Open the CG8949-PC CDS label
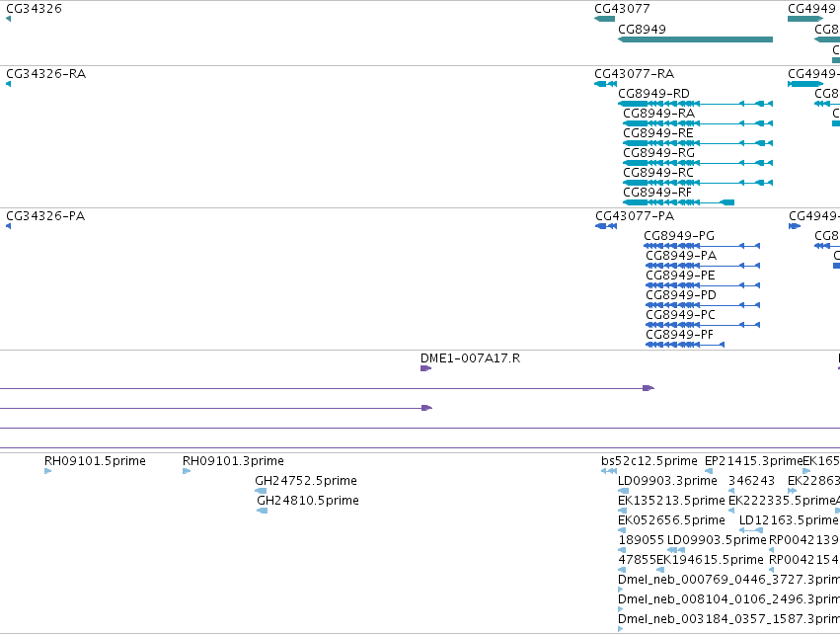Viewport: 840px width, 634px height. click(x=680, y=315)
